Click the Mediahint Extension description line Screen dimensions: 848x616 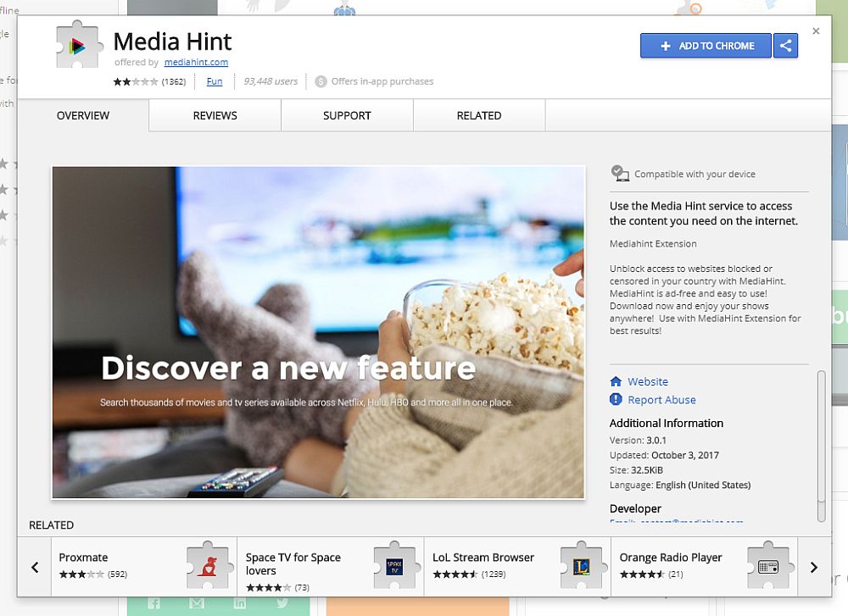point(653,244)
